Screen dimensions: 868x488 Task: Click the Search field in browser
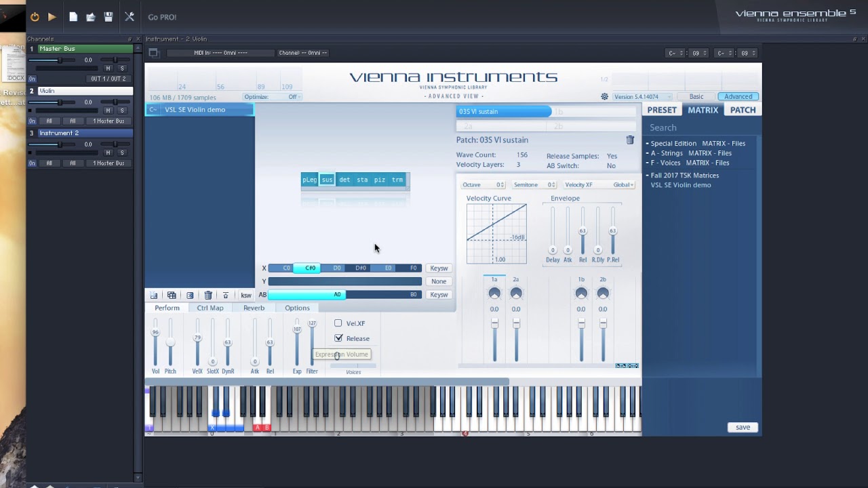click(702, 127)
